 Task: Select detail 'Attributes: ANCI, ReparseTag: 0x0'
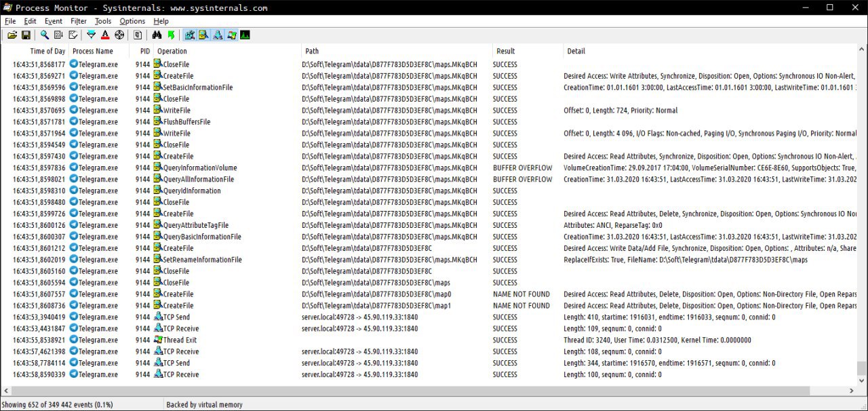(x=613, y=225)
